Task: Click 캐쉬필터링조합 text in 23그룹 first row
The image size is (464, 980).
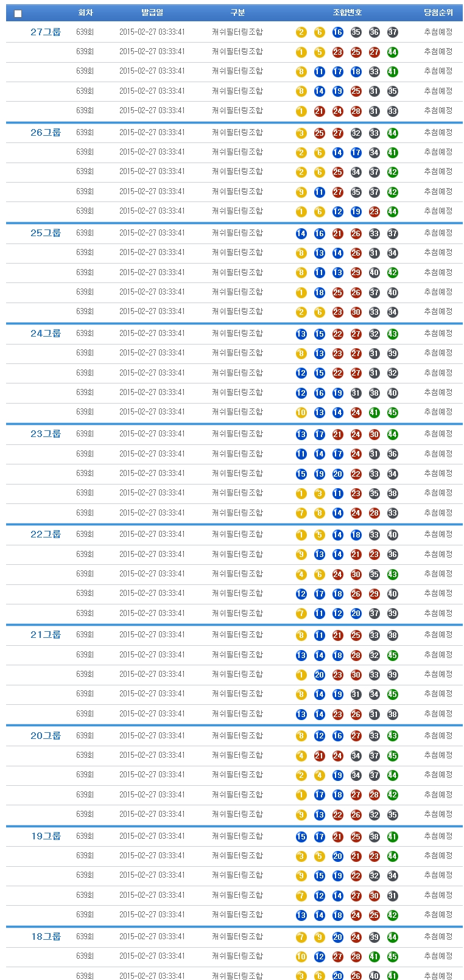Action: pos(237,434)
